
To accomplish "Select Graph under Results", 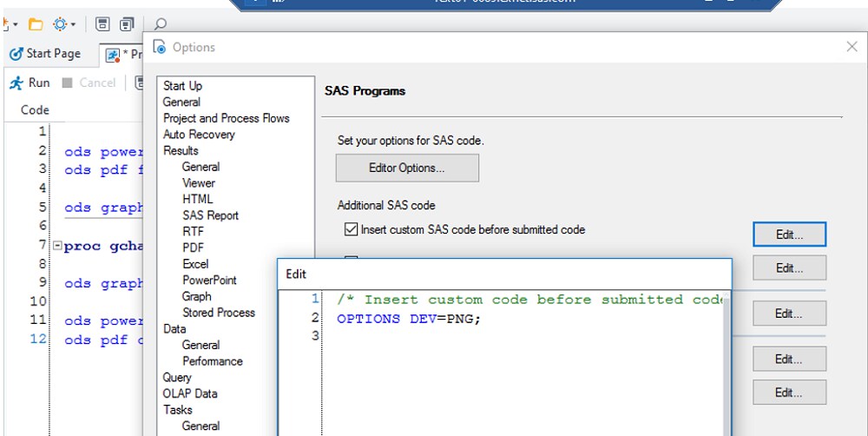I will pos(196,296).
